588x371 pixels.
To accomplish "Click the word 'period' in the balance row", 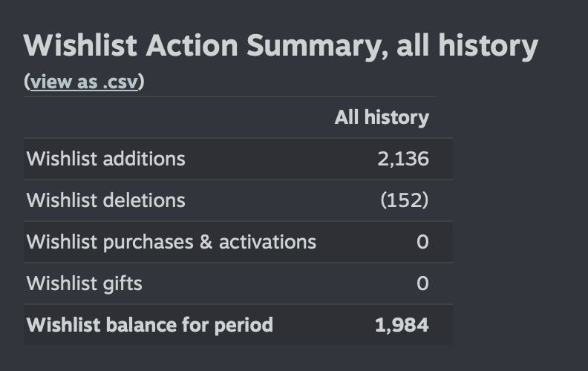I will (x=244, y=325).
